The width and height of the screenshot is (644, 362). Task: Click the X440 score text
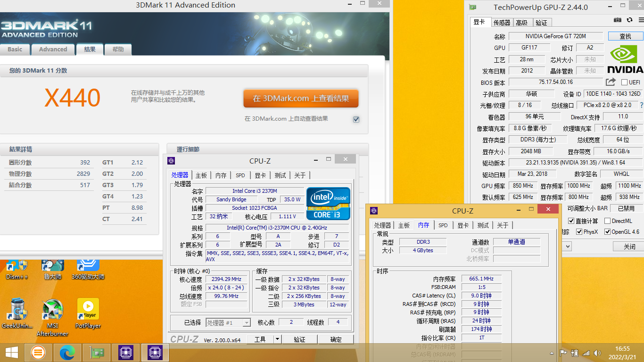[72, 98]
